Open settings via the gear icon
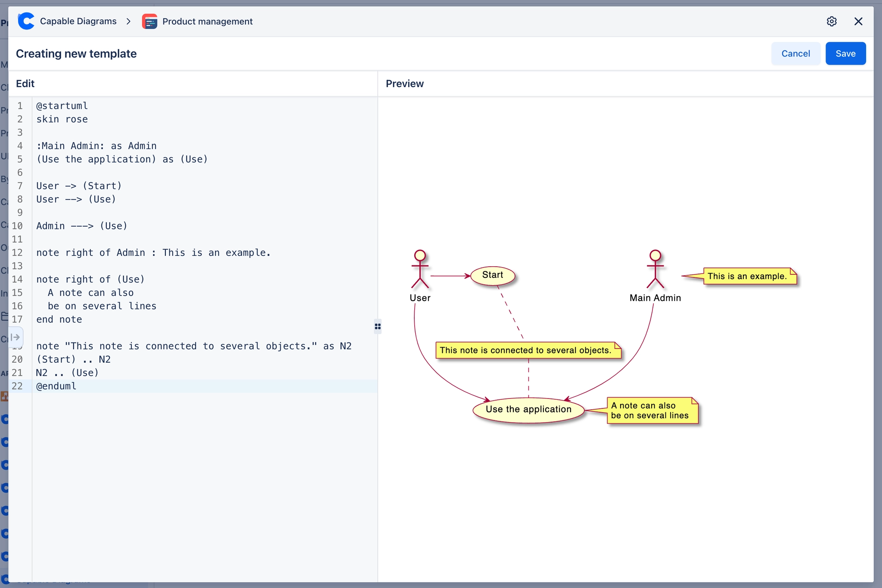 tap(832, 21)
